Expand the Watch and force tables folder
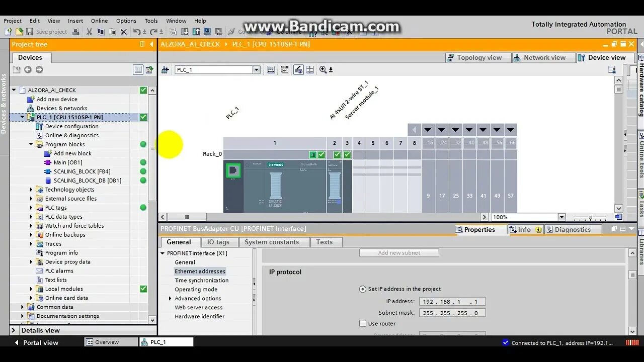Screen dimensions: 644x362 point(31,226)
